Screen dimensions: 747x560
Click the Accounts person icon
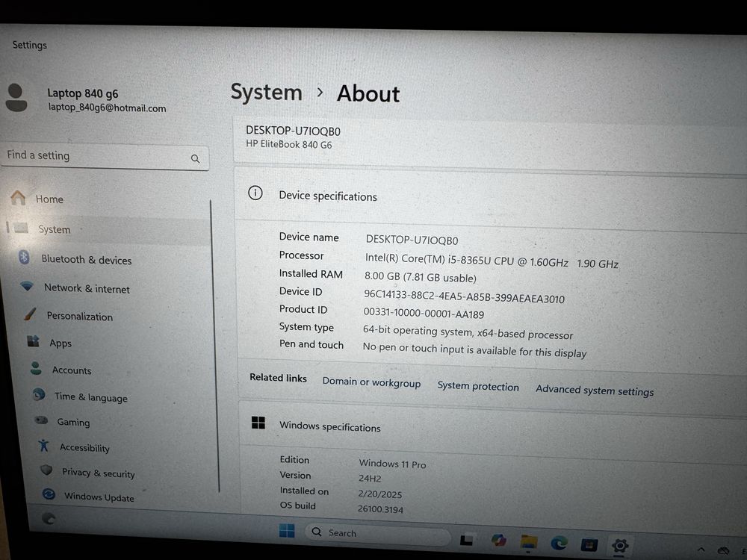click(x=36, y=368)
